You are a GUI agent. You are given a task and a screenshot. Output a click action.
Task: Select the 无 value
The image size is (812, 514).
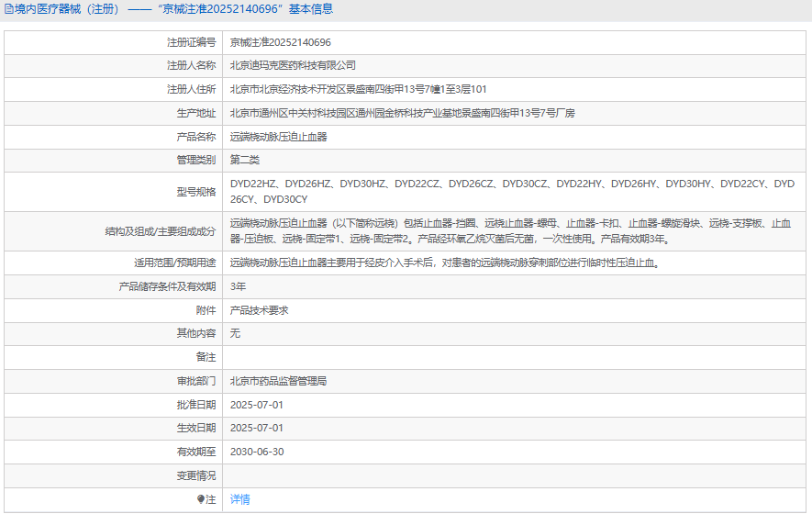(x=235, y=333)
